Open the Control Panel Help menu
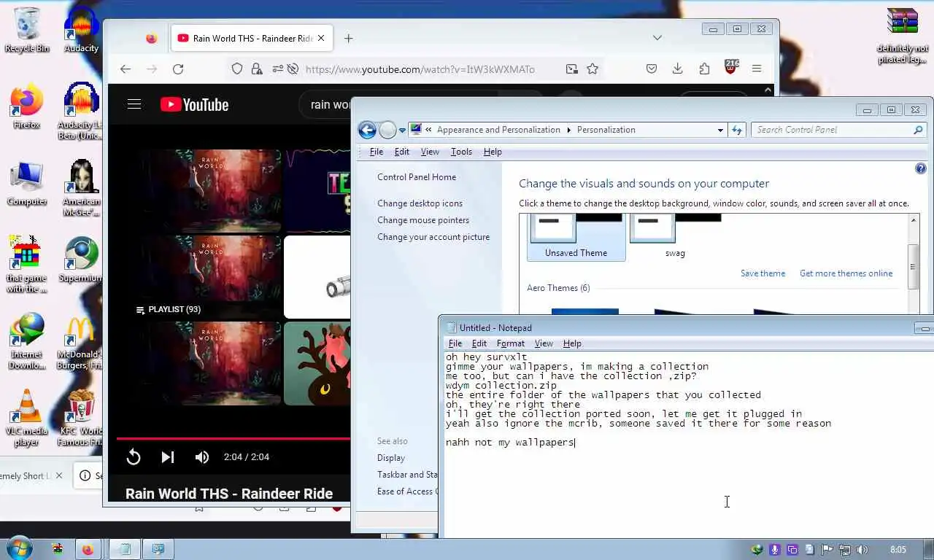 (x=493, y=152)
